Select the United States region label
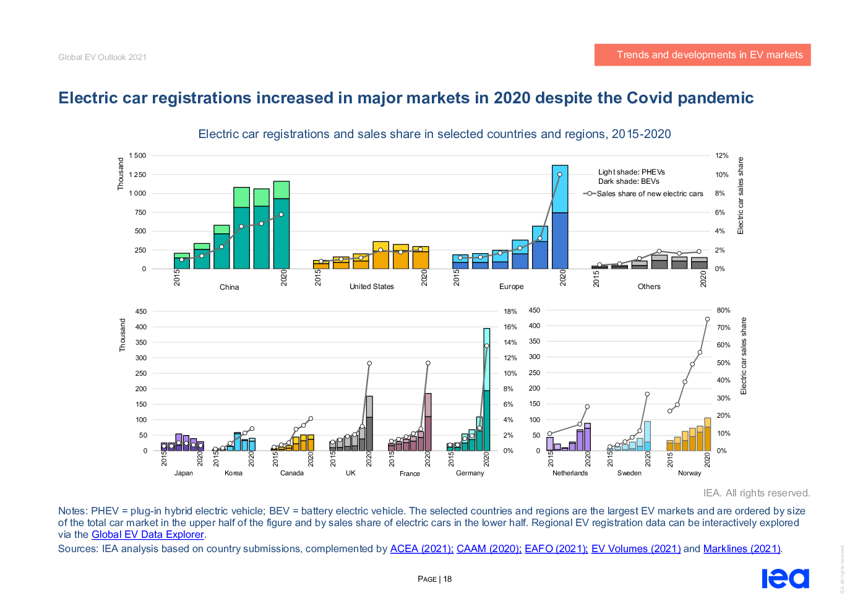The height and width of the screenshot is (614, 868). pyautogui.click(x=371, y=287)
